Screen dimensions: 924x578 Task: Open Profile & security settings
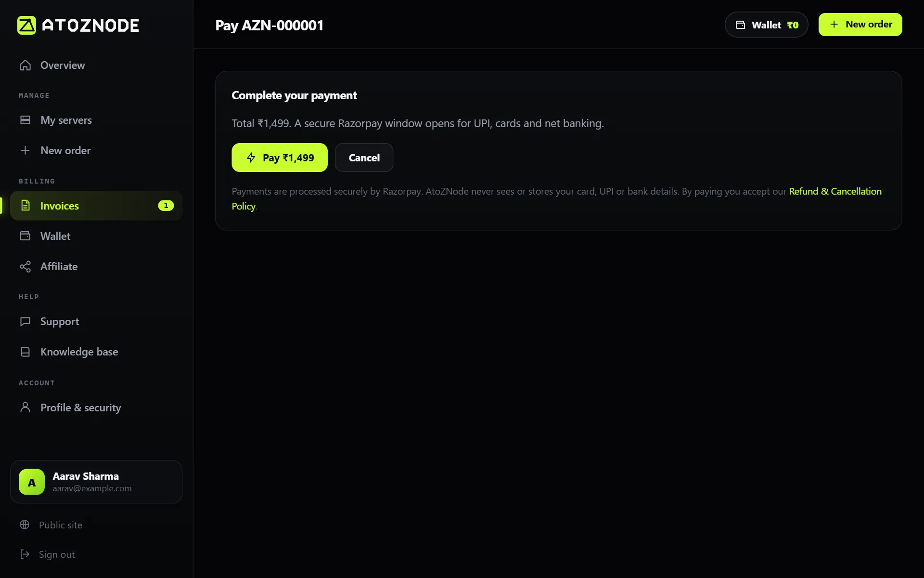coord(96,407)
